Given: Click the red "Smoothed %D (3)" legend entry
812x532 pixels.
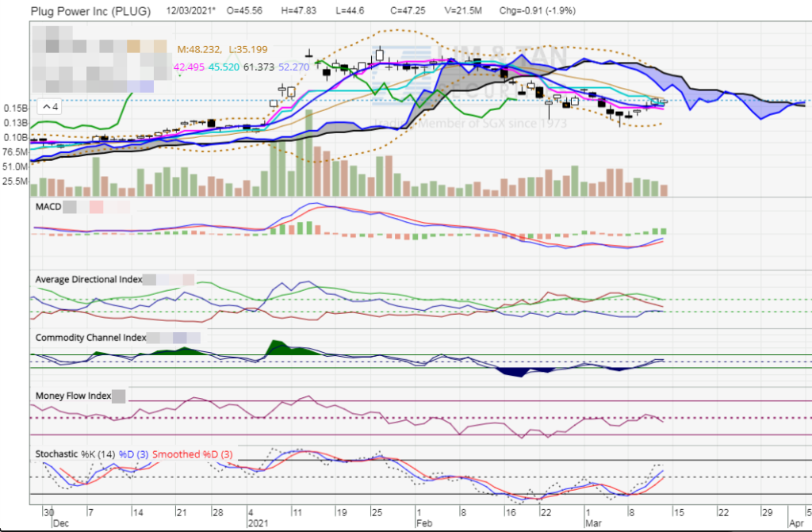Looking at the screenshot, I should (192, 454).
